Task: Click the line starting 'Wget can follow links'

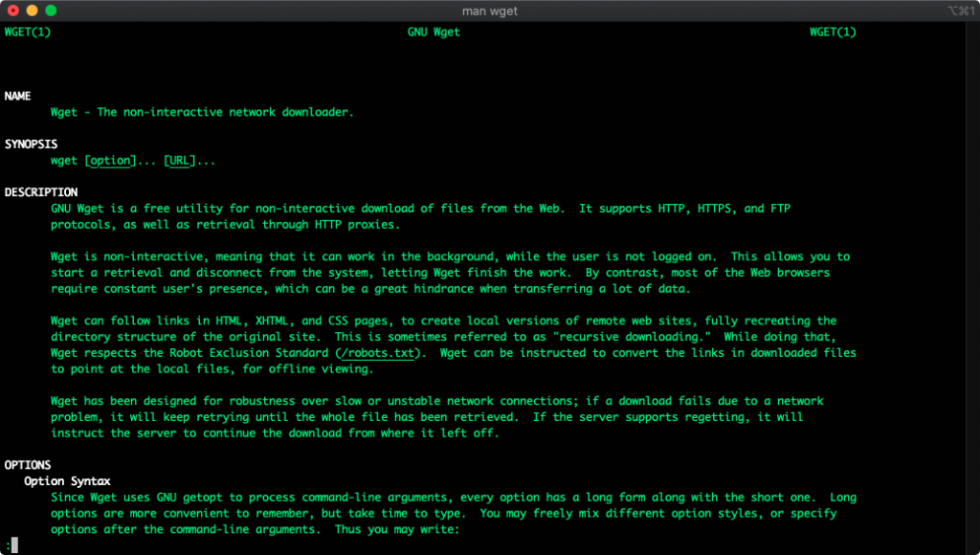Action: tap(444, 321)
